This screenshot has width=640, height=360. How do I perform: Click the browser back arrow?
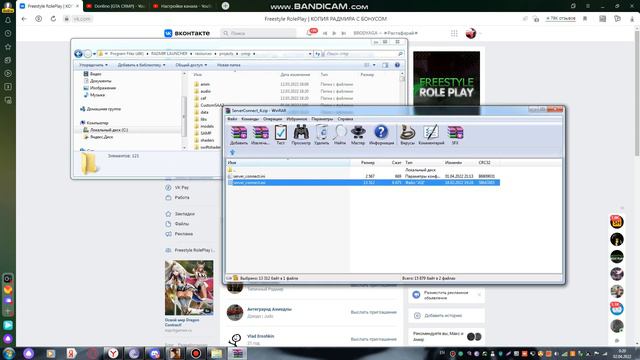(x=24, y=19)
